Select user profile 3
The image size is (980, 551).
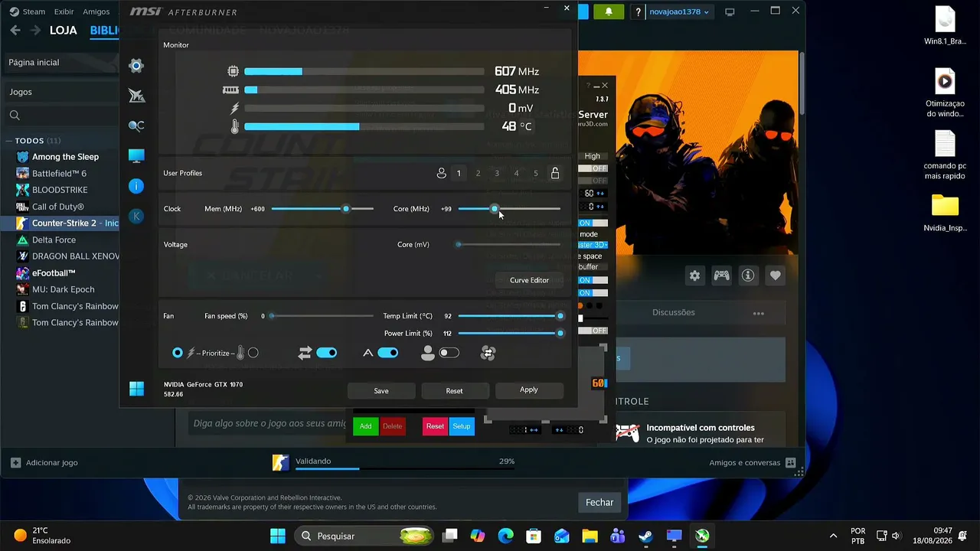[x=497, y=174]
